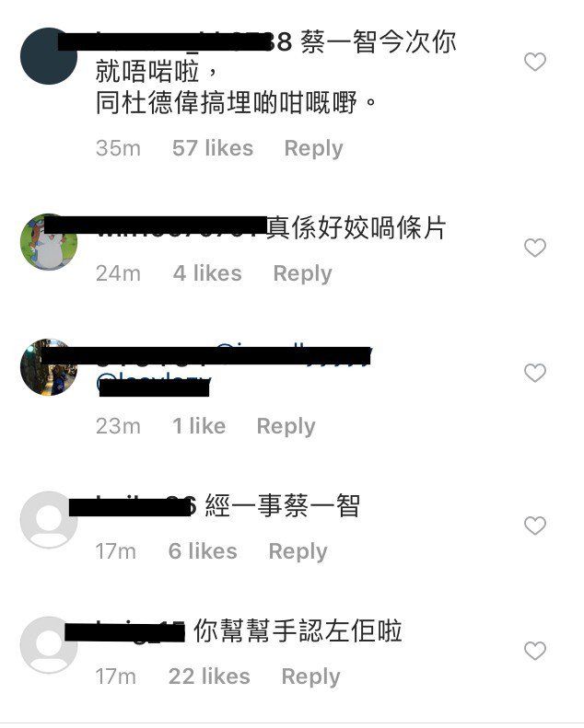Like the comment with 57 likes

535,62
